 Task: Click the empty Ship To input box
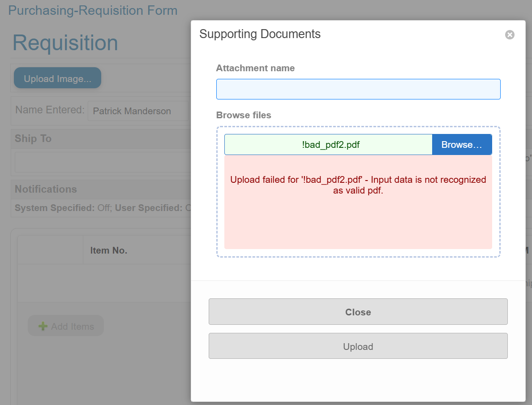point(103,162)
